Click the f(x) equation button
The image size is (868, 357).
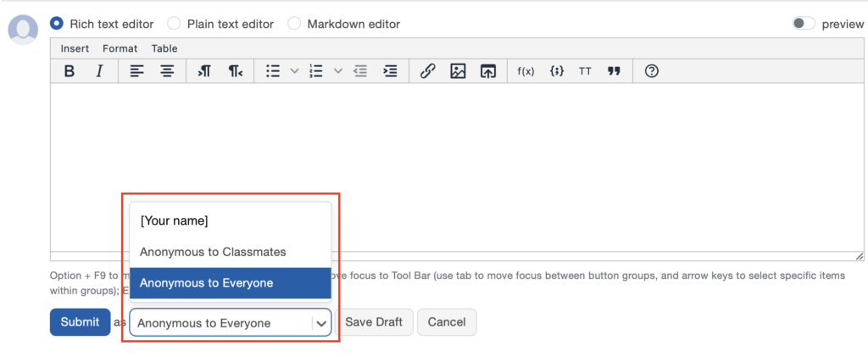pos(526,71)
